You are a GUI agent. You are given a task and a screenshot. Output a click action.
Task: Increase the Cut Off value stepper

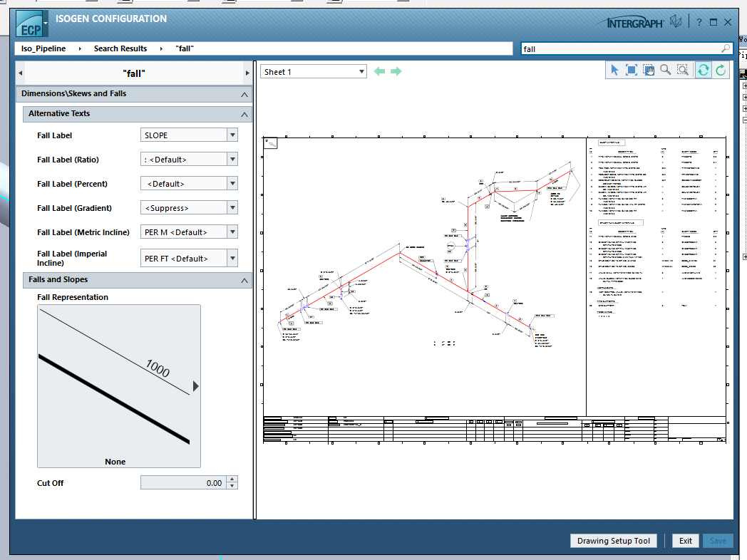[232, 479]
